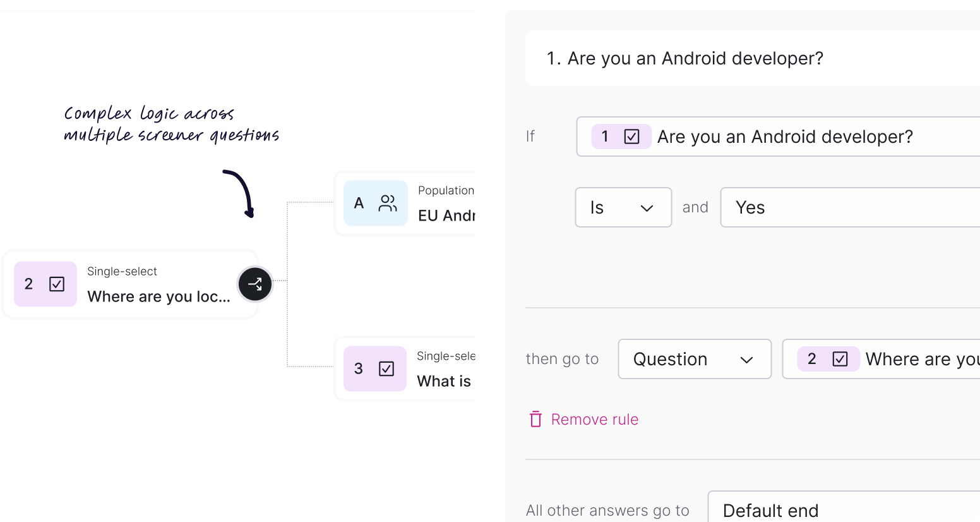Click the Remove rule link
The height and width of the screenshot is (522, 980).
(594, 419)
